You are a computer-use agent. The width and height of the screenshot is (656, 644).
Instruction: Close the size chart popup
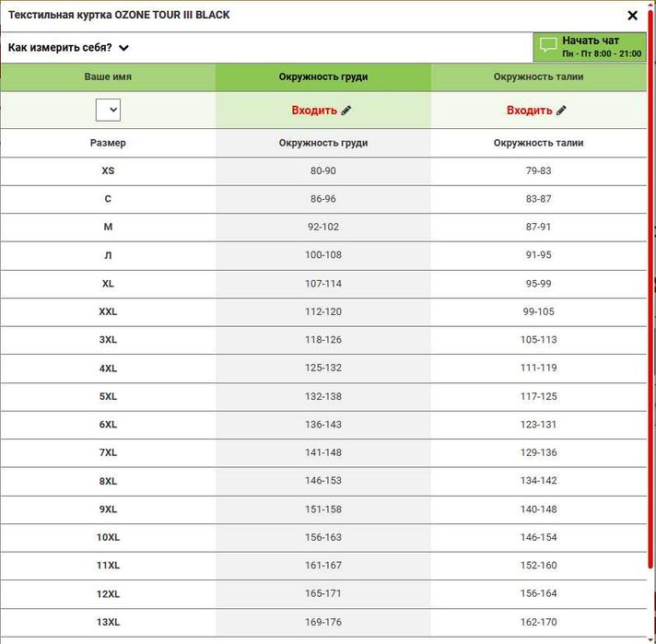tap(632, 16)
